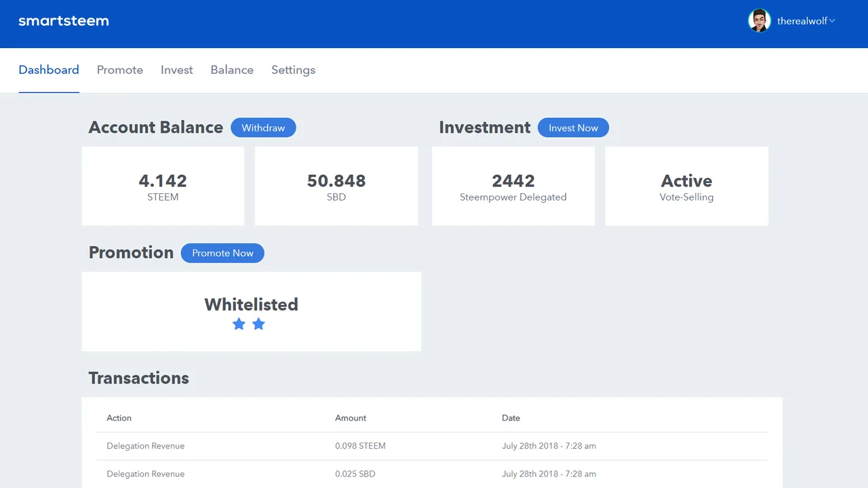Image resolution: width=868 pixels, height=488 pixels.
Task: Click the 0.025 SBD amount cell
Action: (x=355, y=474)
